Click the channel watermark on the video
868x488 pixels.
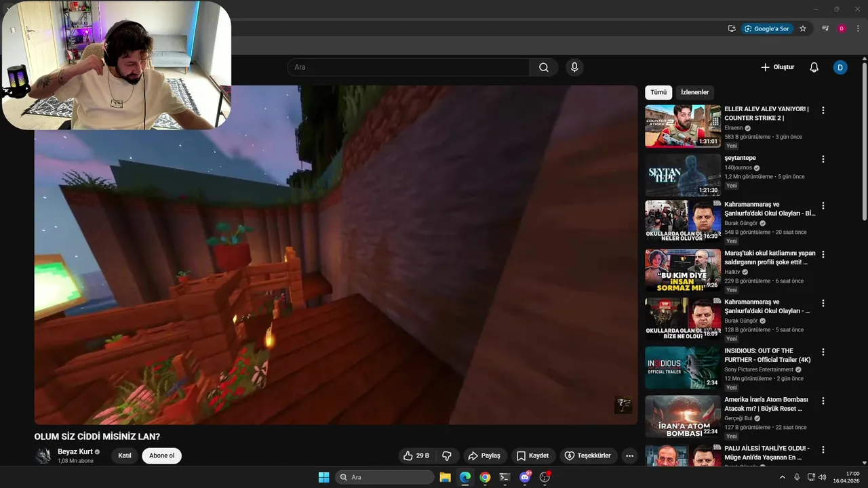(x=623, y=405)
